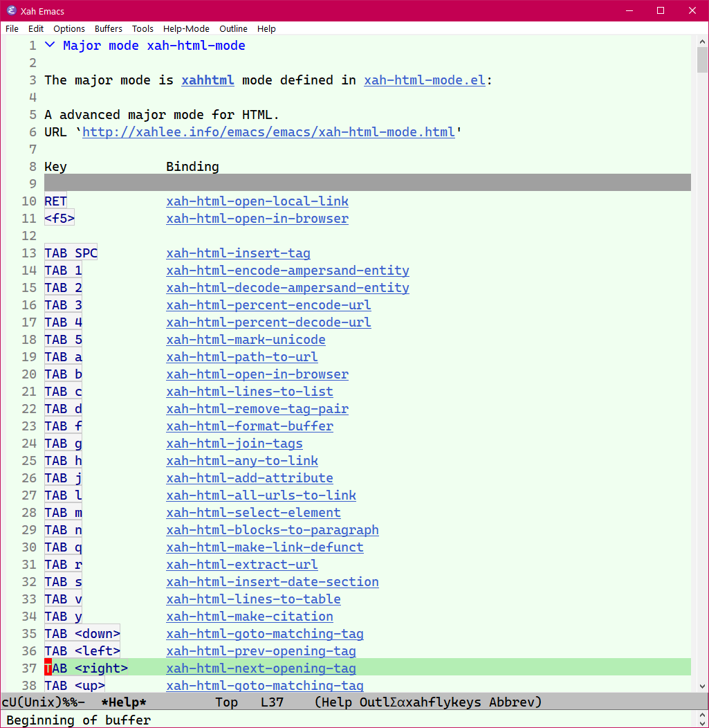Screen dimensions: 709x728
Task: Click the Emacs icon in title bar
Action: pyautogui.click(x=11, y=10)
